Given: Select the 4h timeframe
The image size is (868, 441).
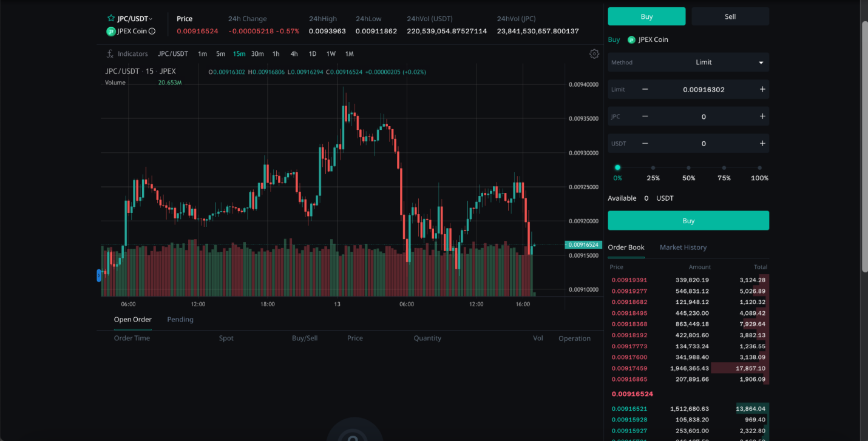Looking at the screenshot, I should [x=294, y=54].
